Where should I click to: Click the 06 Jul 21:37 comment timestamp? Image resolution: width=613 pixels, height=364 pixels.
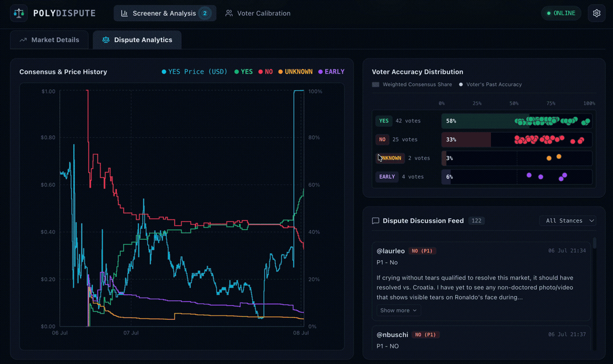pos(567,335)
